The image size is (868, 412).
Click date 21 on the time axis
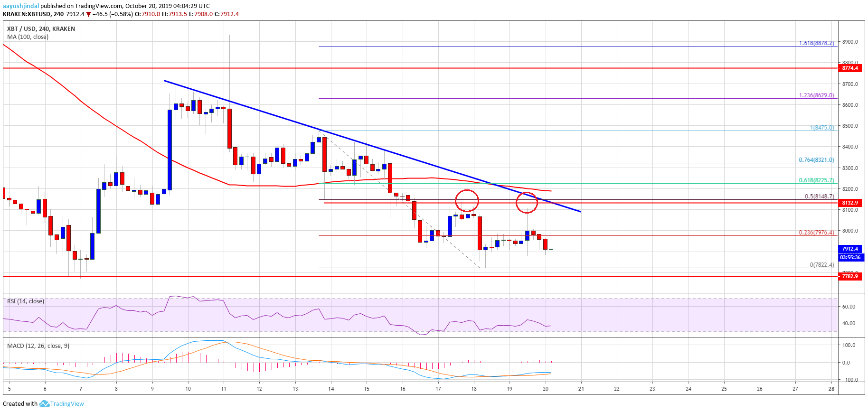(x=581, y=389)
